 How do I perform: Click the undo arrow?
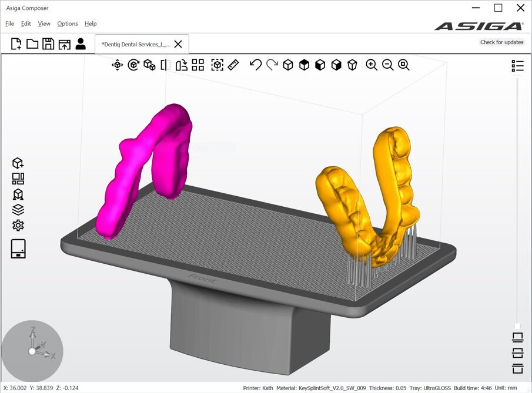(255, 65)
